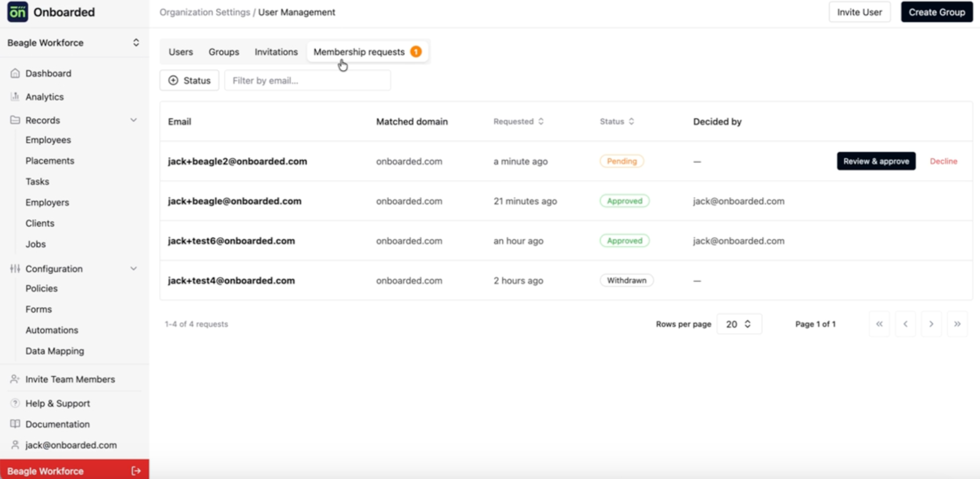
Task: Click '2 hours ago' requested time
Action: (518, 280)
